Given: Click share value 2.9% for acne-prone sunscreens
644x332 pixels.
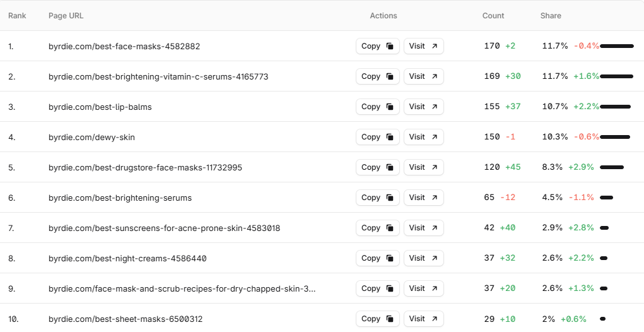Looking at the screenshot, I should pos(552,228).
